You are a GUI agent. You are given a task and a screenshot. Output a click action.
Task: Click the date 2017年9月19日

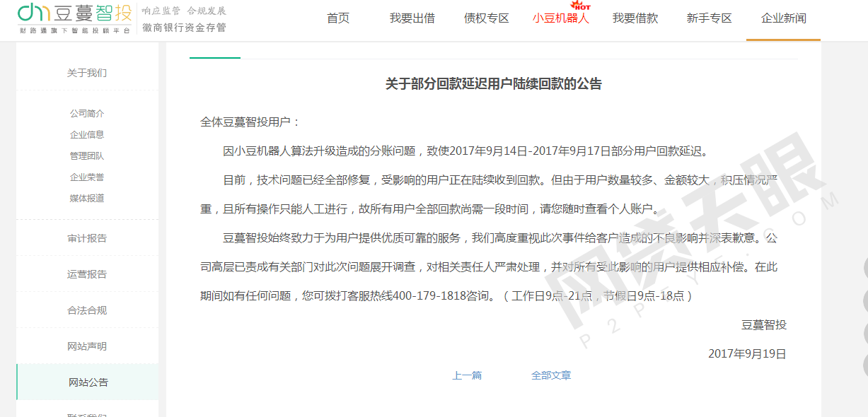(747, 354)
